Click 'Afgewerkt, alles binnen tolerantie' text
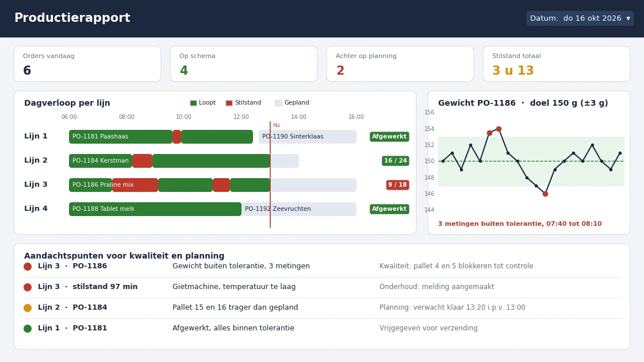644x362 pixels. 233,328
